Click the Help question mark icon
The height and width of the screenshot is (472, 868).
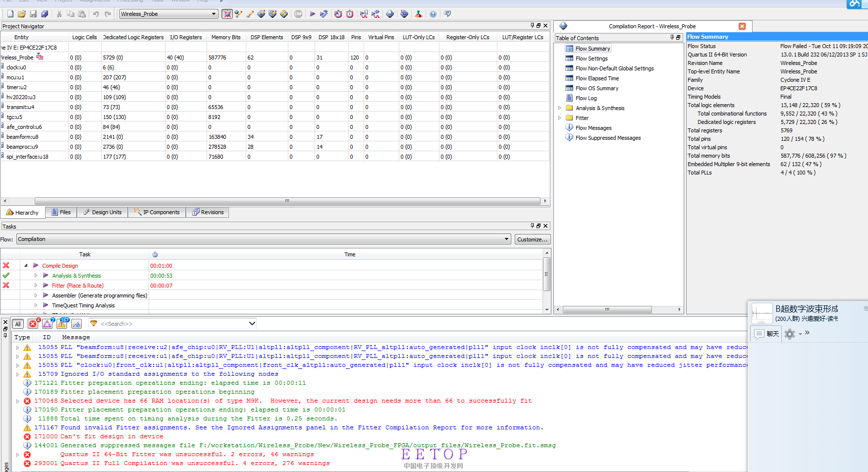click(433, 14)
